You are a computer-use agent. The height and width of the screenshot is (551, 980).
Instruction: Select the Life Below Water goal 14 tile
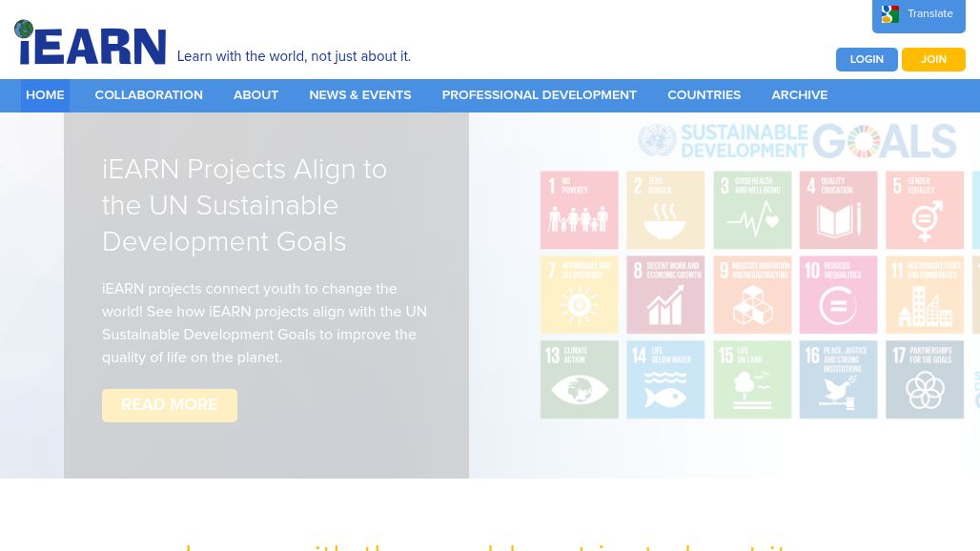(665, 379)
